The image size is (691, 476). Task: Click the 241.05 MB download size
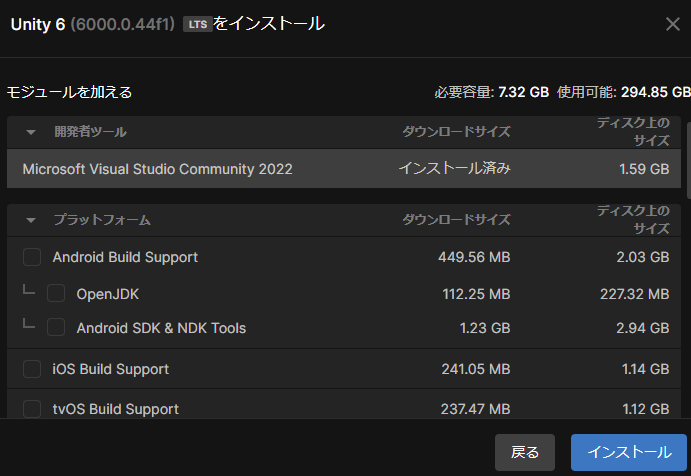[x=476, y=369]
